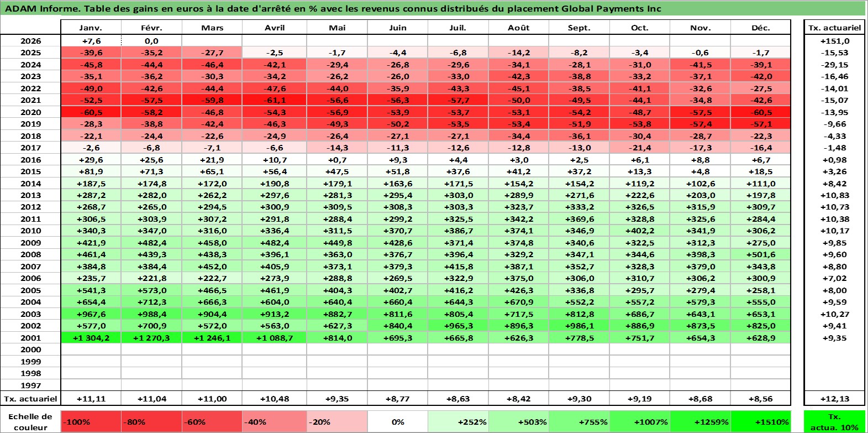The height and width of the screenshot is (433, 868).
Task: Click cell '+965,3' for Juil. 2002
Action: click(x=458, y=326)
